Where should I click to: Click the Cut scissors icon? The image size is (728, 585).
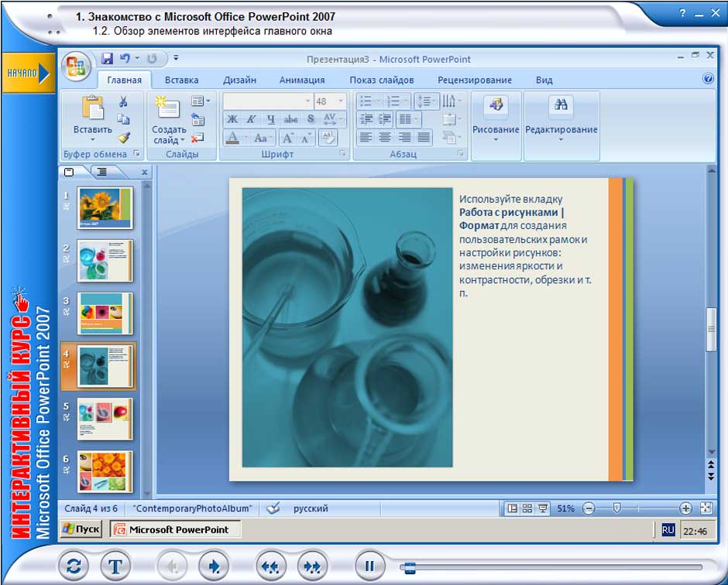[x=123, y=102]
